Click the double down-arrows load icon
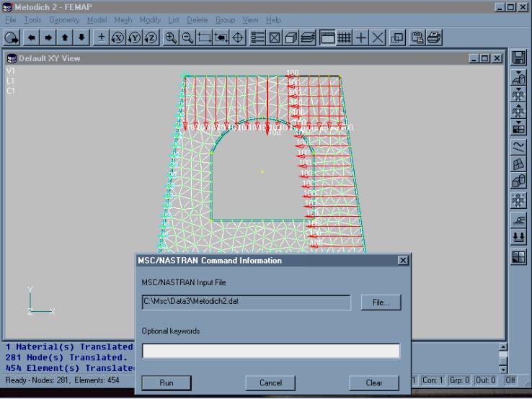Viewport: 532px width, 399px height. (x=518, y=237)
